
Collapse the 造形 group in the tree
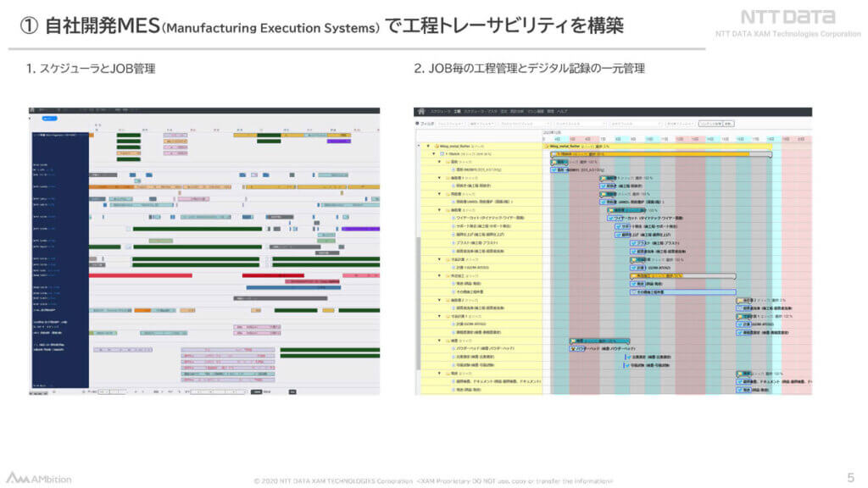click(440, 162)
